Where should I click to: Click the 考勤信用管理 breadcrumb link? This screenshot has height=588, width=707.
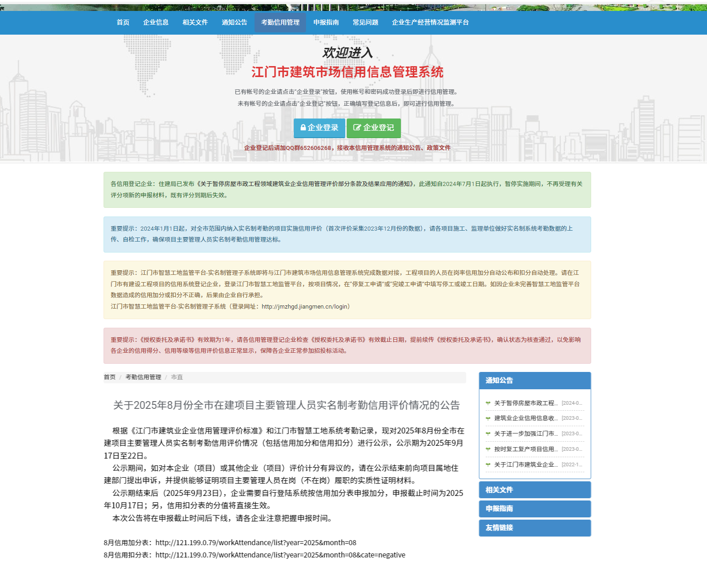pos(143,377)
